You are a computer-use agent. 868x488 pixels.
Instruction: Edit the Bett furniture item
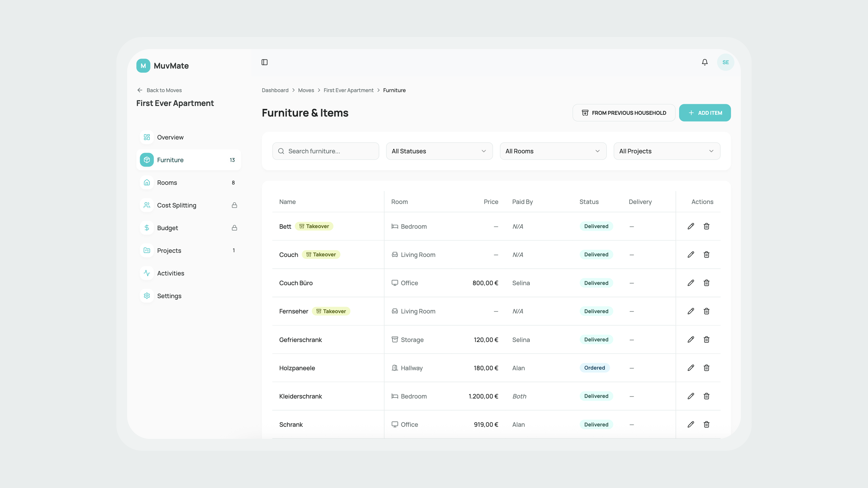pos(691,226)
